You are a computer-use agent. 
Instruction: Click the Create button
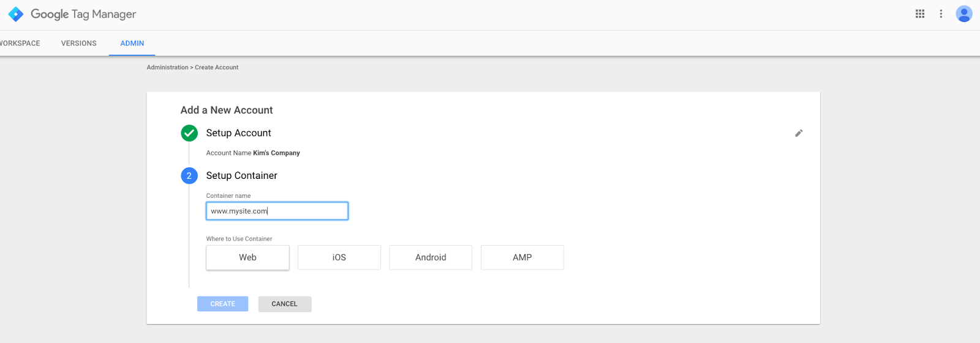pos(223,304)
